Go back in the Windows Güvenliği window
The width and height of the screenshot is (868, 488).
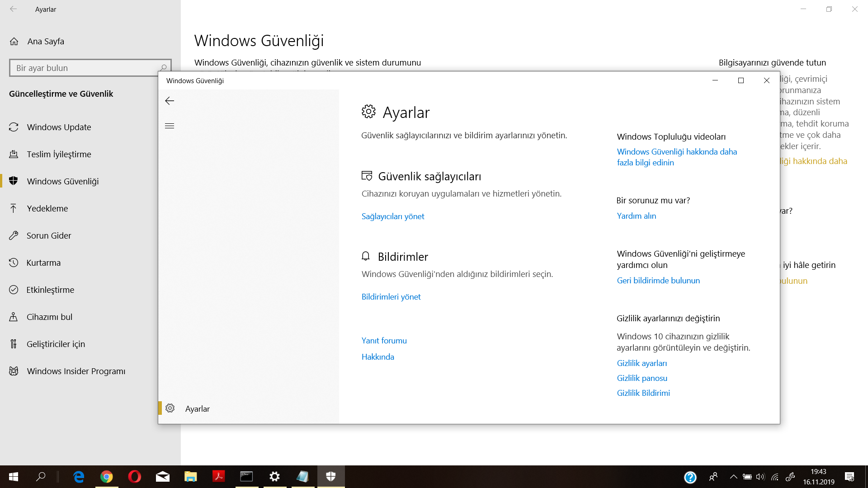click(170, 101)
